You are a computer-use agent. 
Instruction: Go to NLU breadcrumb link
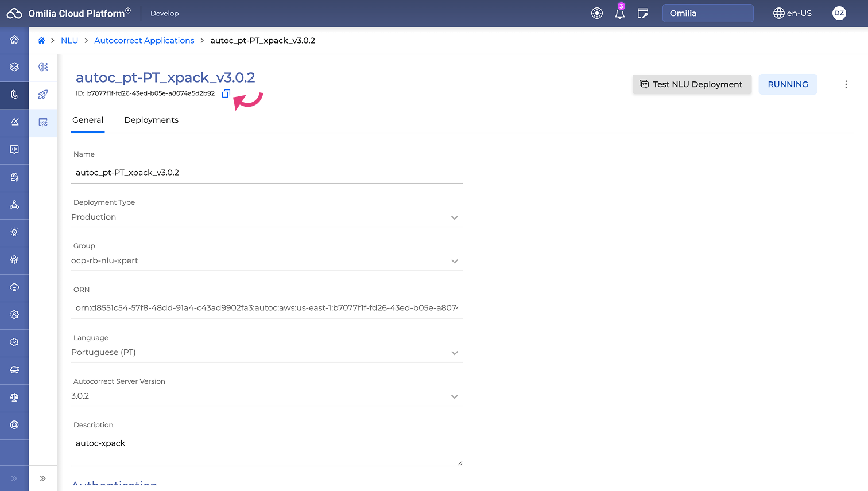[69, 41]
